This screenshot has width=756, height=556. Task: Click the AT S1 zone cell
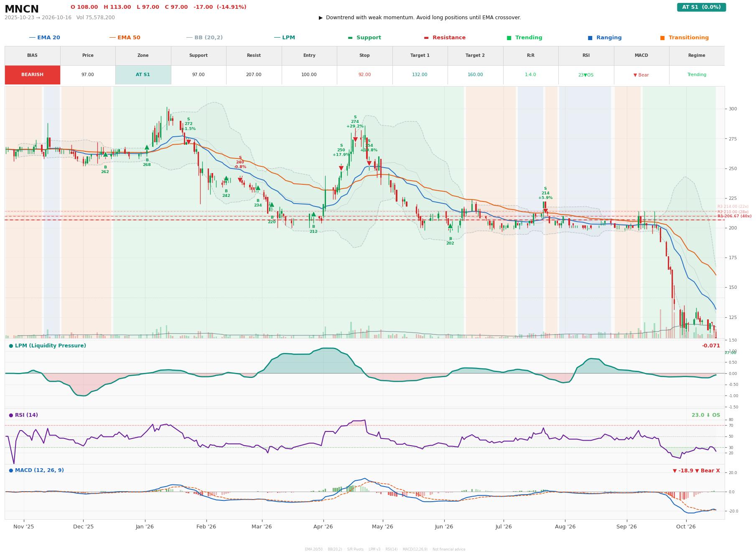[x=143, y=75]
